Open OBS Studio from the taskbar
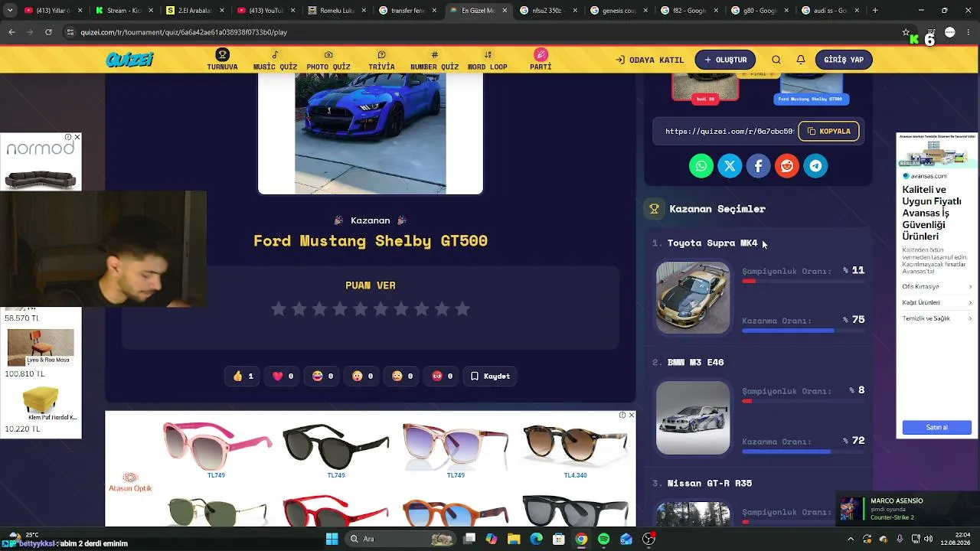The height and width of the screenshot is (551, 980). click(x=649, y=539)
